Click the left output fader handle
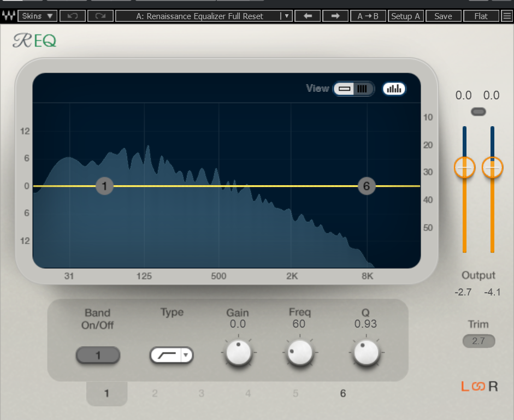The image size is (514, 420). click(x=464, y=168)
